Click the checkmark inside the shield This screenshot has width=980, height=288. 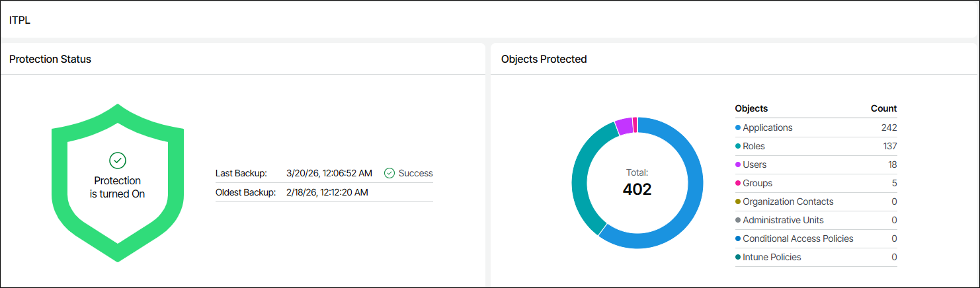[x=118, y=160]
